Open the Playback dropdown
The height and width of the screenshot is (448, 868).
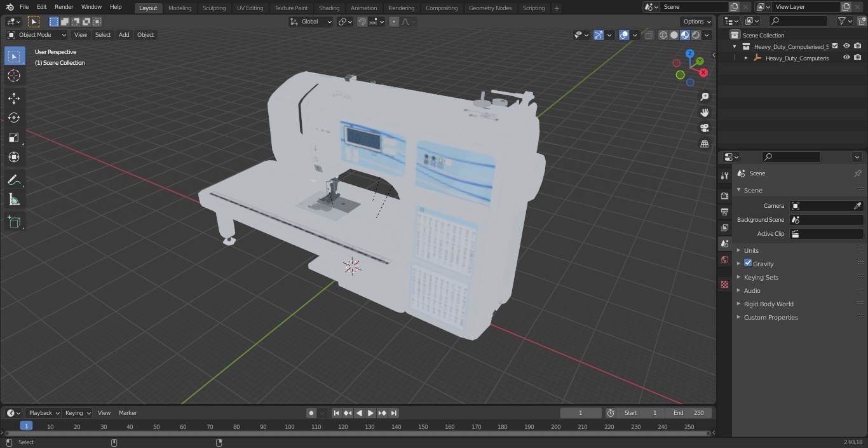point(44,413)
